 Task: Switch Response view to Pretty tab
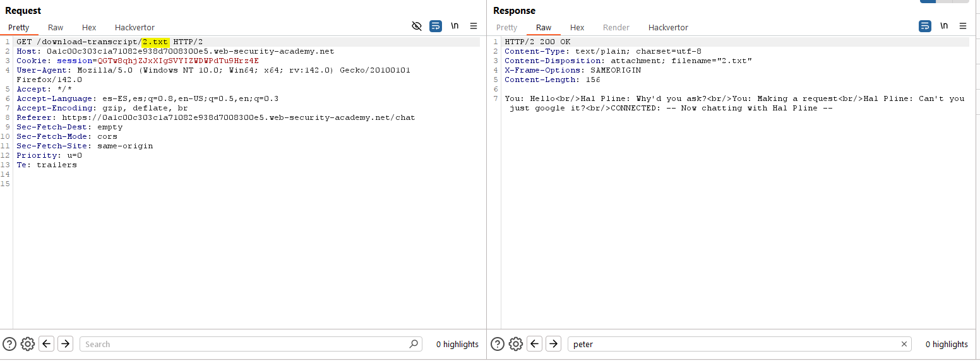point(506,27)
